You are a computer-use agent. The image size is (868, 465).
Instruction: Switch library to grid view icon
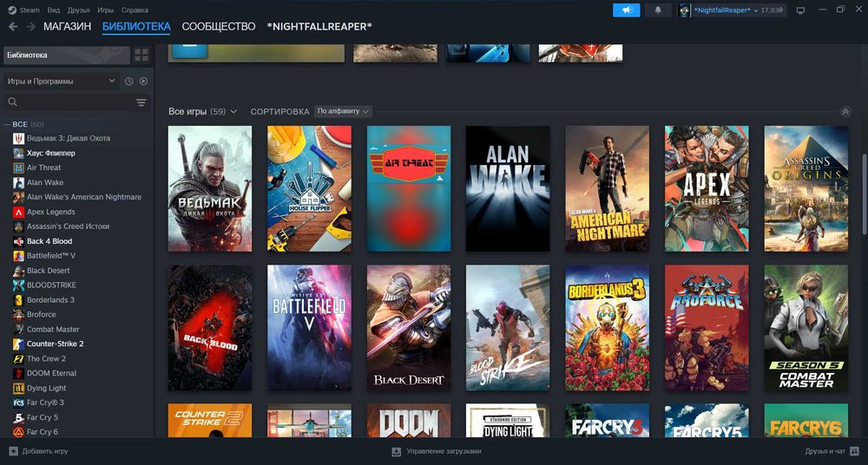[x=141, y=56]
